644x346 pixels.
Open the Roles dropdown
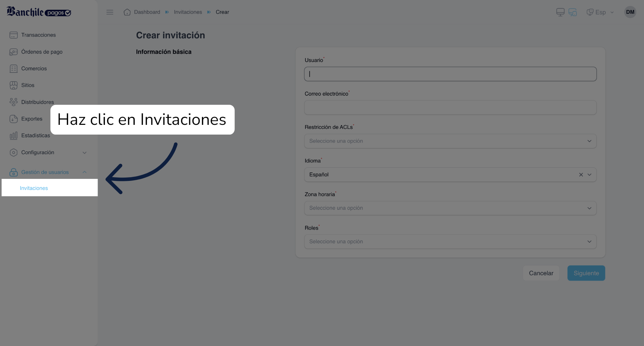pyautogui.click(x=450, y=242)
